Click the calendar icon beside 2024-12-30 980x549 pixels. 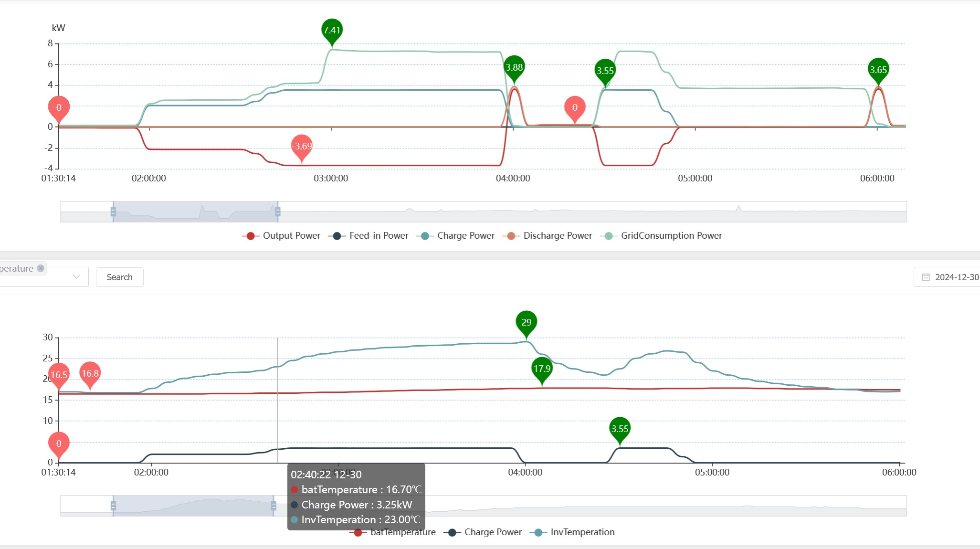pos(926,277)
